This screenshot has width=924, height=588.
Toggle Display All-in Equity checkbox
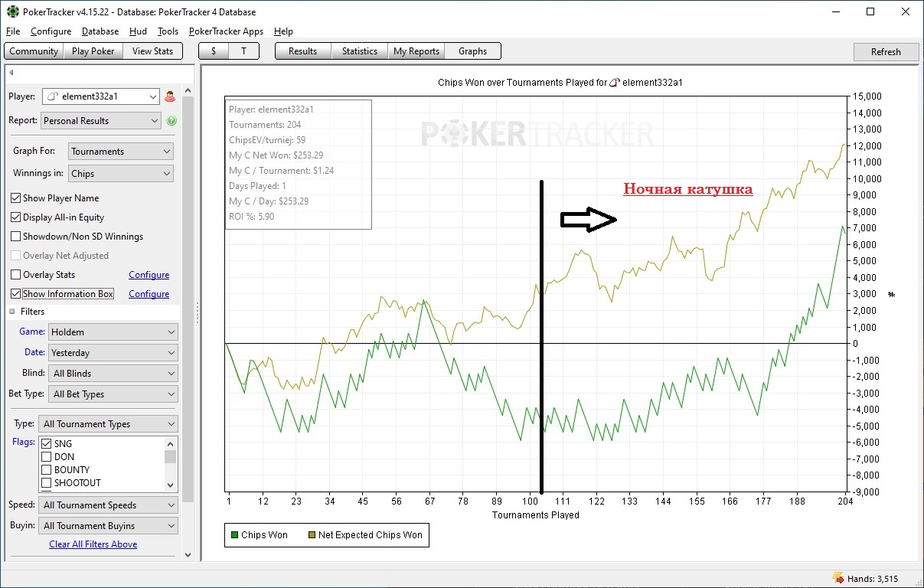pos(16,217)
